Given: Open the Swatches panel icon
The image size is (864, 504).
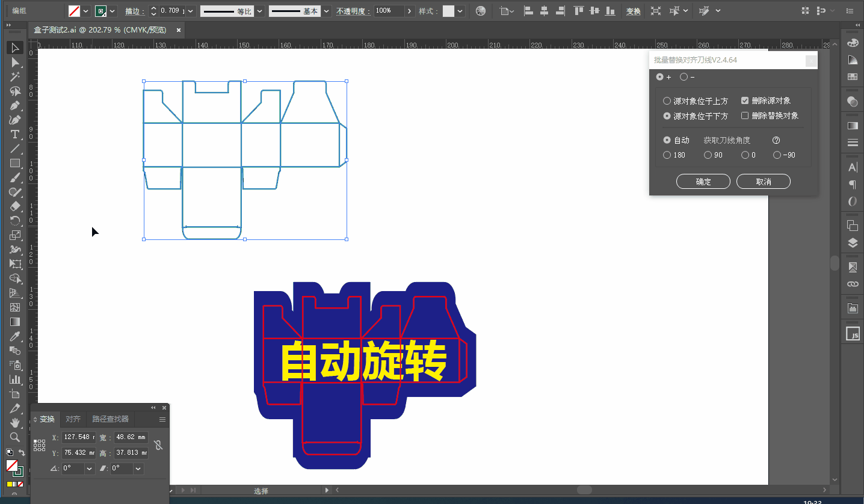Looking at the screenshot, I should [853, 76].
